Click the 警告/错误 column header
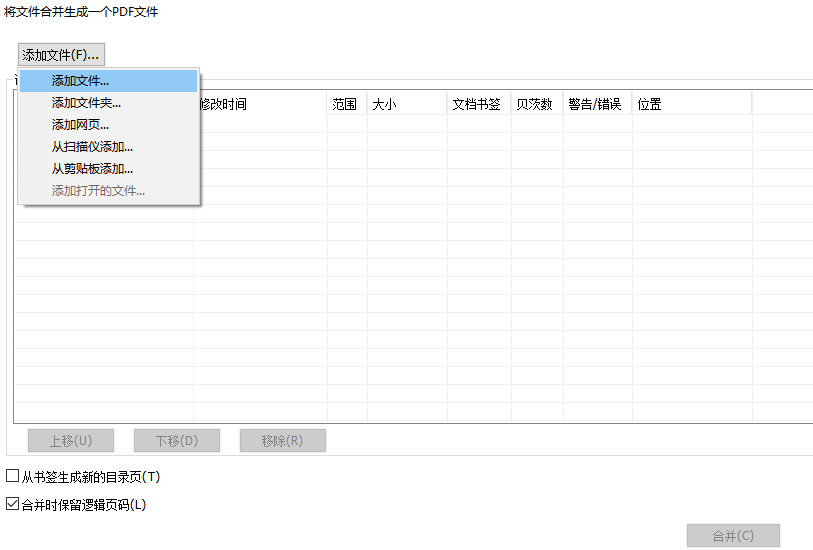The height and width of the screenshot is (550, 813). [x=598, y=104]
